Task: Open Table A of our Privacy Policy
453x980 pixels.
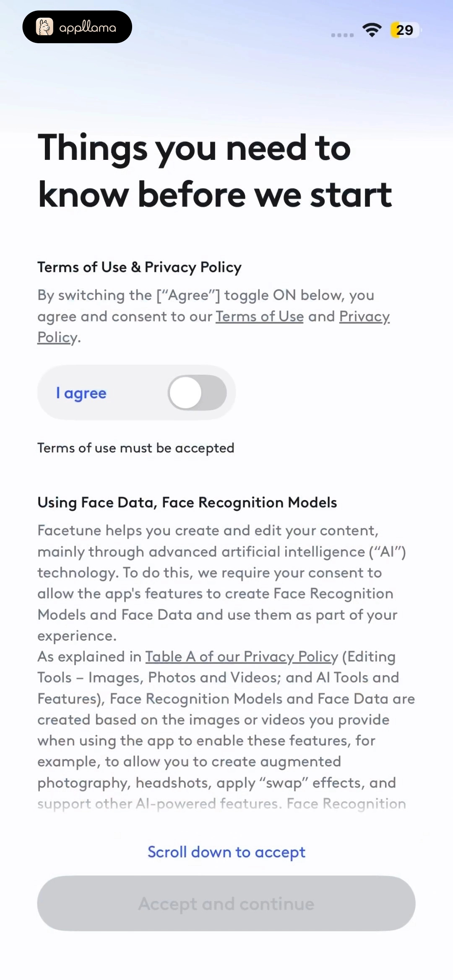Action: tap(242, 657)
